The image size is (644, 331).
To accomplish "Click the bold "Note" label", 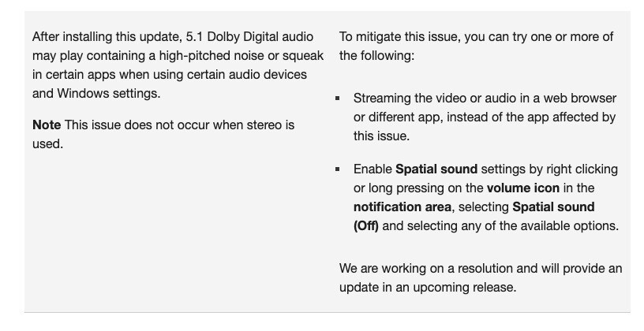I will [x=47, y=125].
